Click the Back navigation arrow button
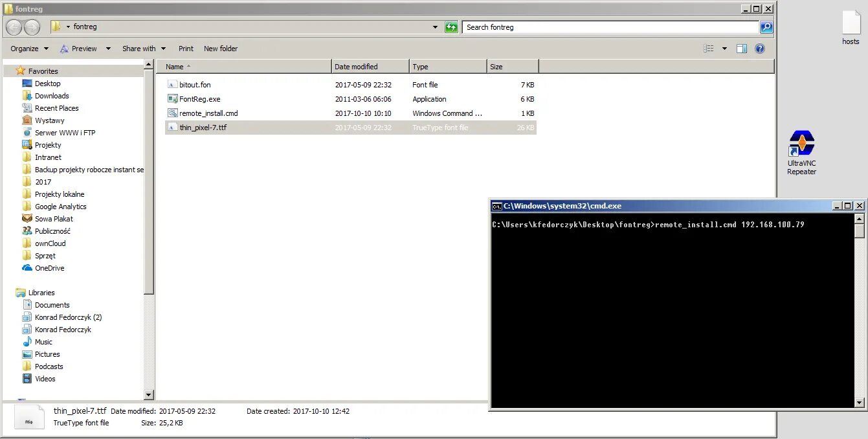The image size is (868, 439). pyautogui.click(x=14, y=27)
